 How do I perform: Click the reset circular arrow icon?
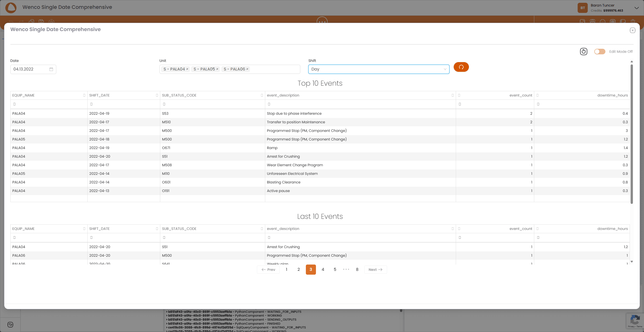click(583, 52)
